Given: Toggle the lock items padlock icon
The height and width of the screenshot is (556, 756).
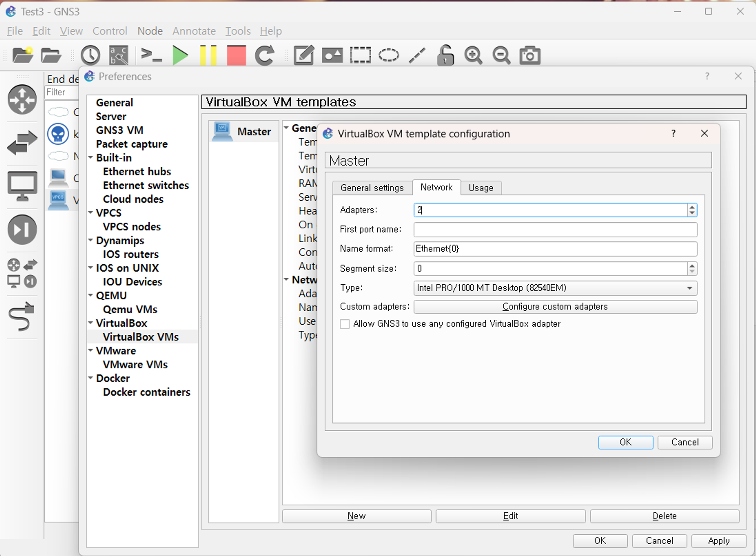Looking at the screenshot, I should pos(445,55).
